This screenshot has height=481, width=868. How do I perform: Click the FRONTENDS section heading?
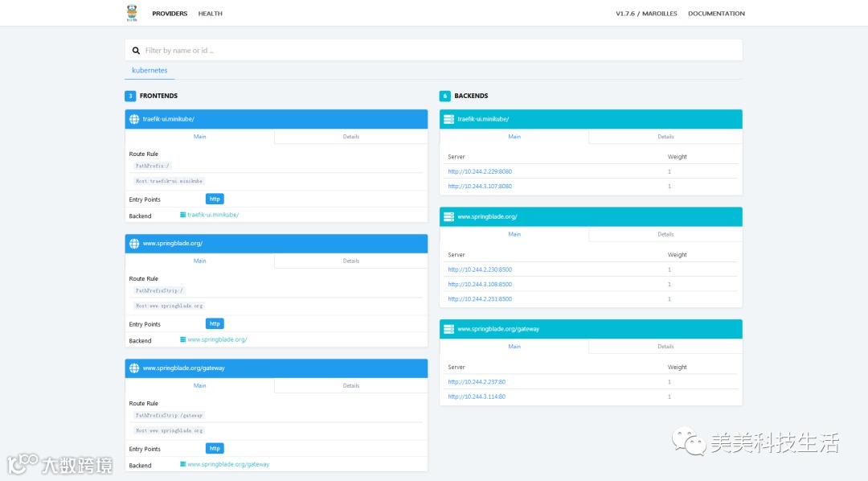(x=158, y=96)
